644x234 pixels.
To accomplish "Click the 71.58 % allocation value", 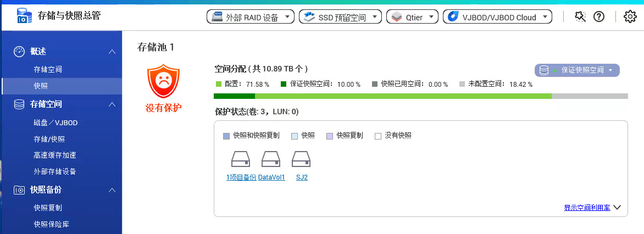I will 258,84.
